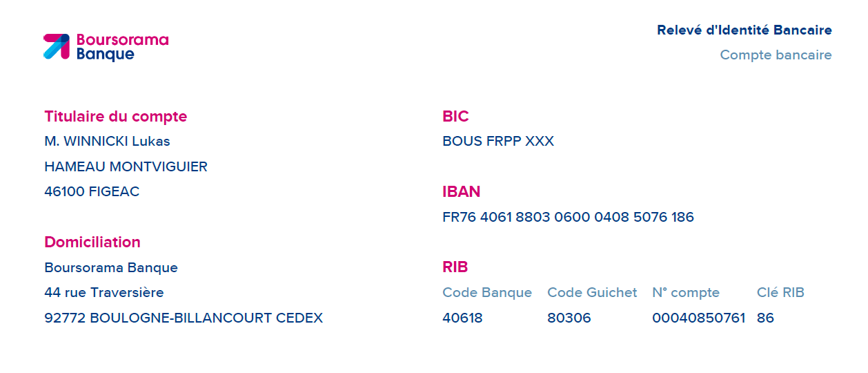This screenshot has width=868, height=373.
Task: Click the BIC heading
Action: pyautogui.click(x=455, y=117)
